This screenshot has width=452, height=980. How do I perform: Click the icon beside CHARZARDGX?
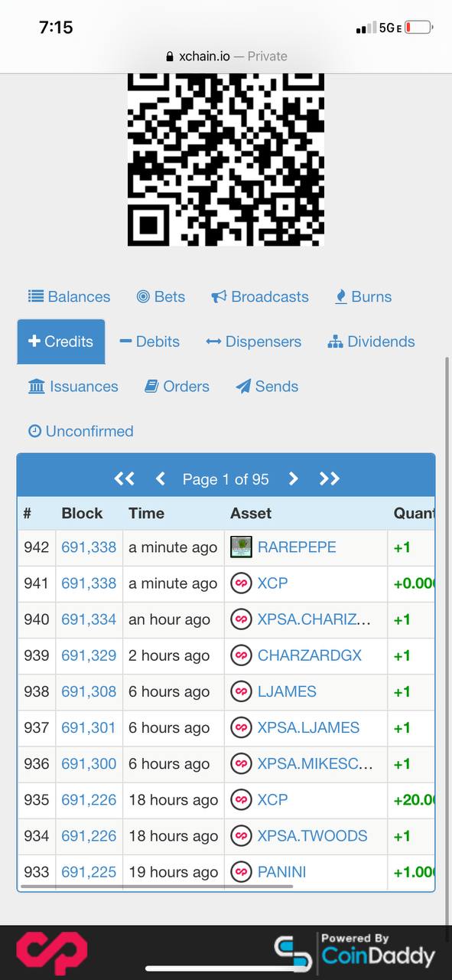click(x=241, y=655)
